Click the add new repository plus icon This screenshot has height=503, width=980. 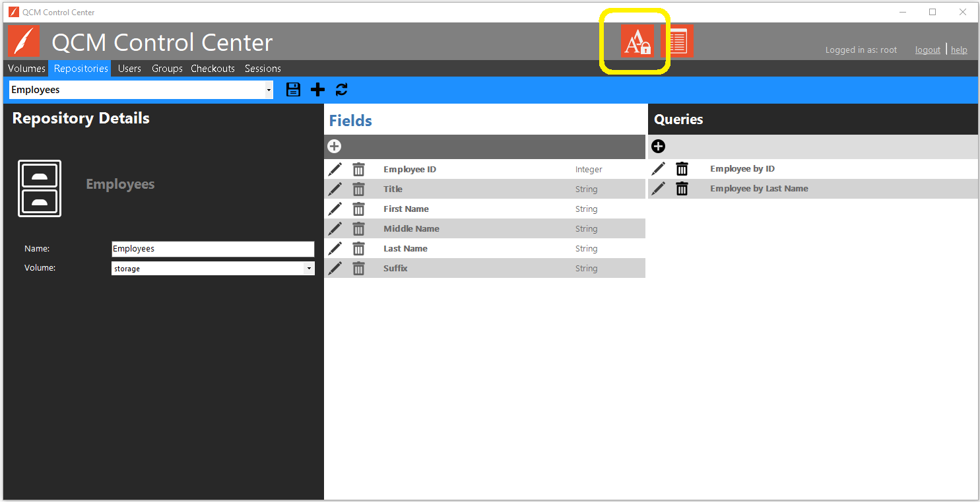point(317,90)
